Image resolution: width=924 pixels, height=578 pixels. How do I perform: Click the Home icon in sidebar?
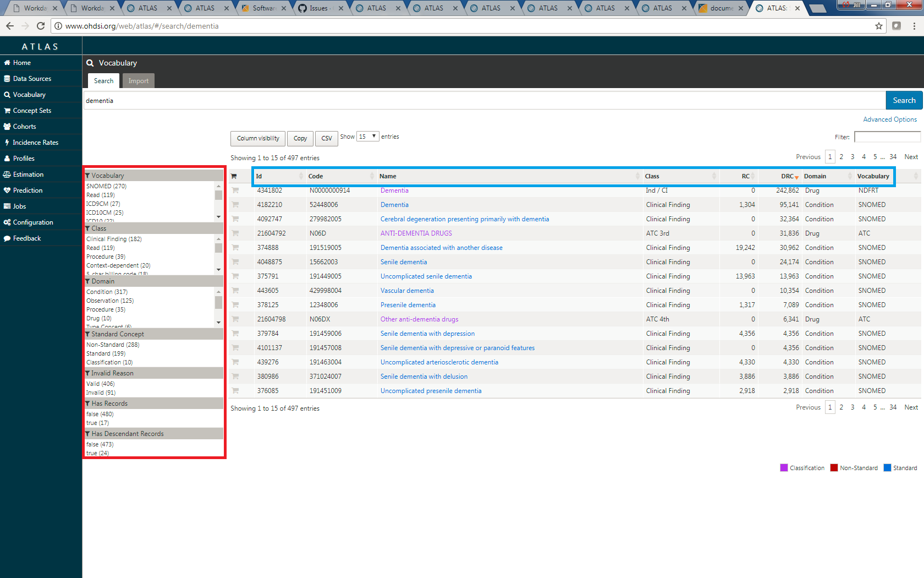[x=7, y=63]
